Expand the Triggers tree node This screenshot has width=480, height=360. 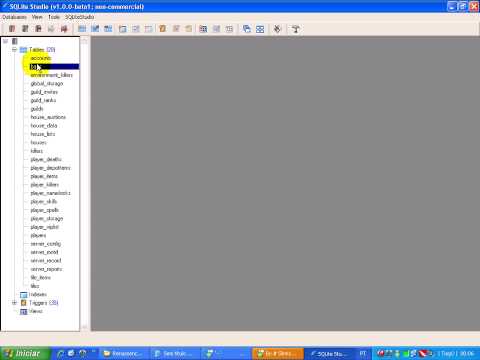click(14, 303)
